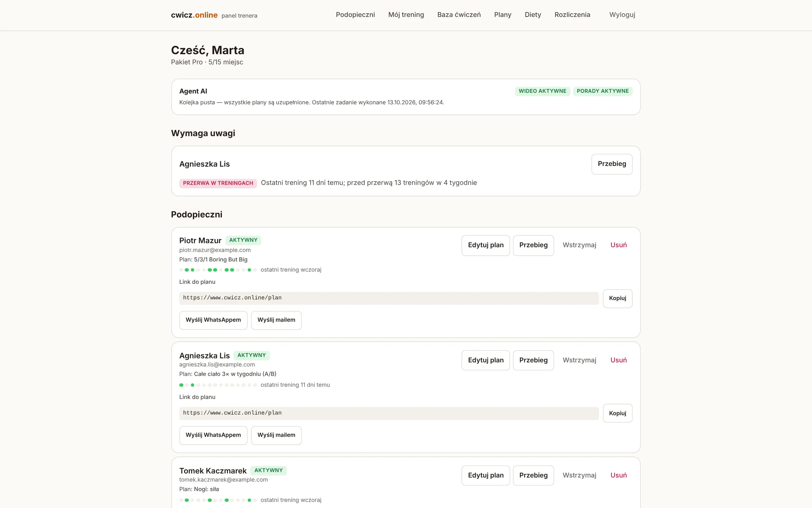Click Wstrzymaj for Piotr Mazur
The width and height of the screenshot is (812, 508).
(x=579, y=245)
